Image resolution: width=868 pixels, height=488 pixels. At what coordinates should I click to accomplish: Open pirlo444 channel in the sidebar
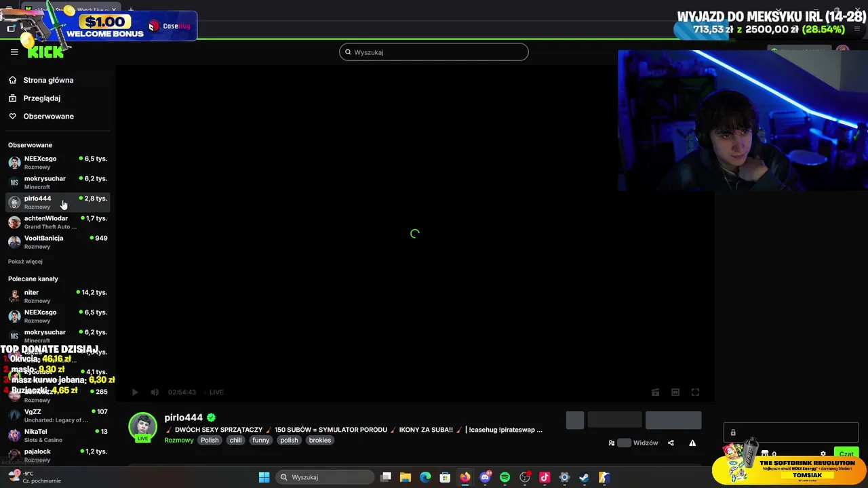pyautogui.click(x=58, y=202)
